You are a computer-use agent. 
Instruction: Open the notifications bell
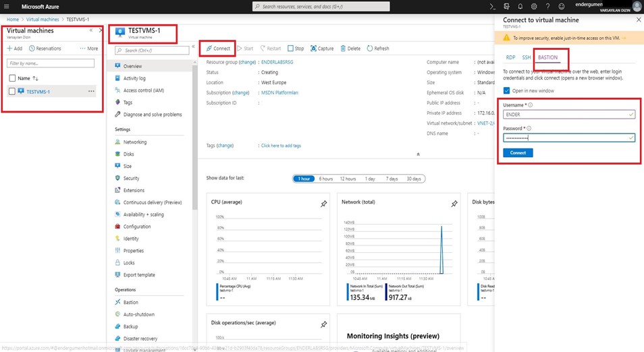pos(520,7)
